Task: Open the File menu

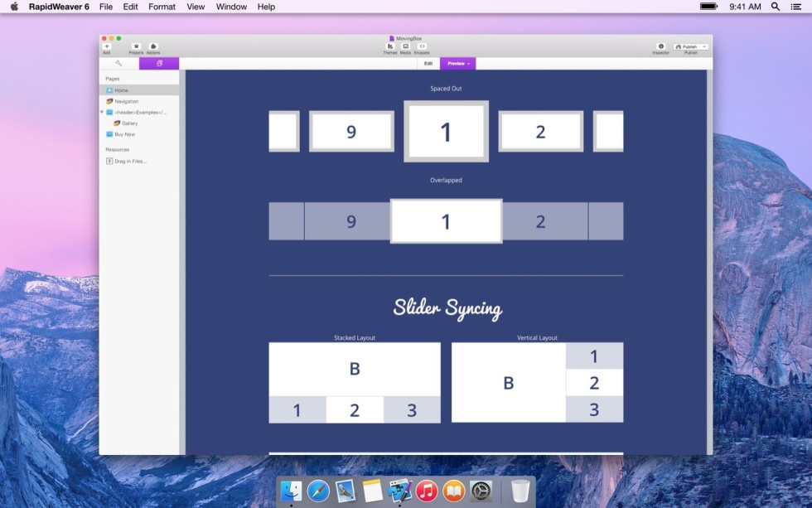Action: click(106, 7)
